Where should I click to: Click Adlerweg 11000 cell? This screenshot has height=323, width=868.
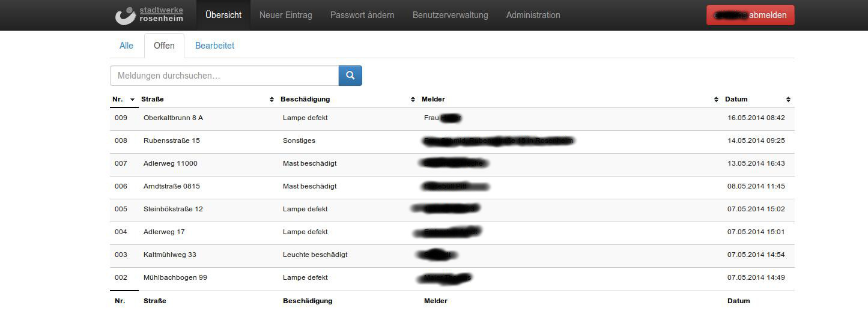[171, 163]
